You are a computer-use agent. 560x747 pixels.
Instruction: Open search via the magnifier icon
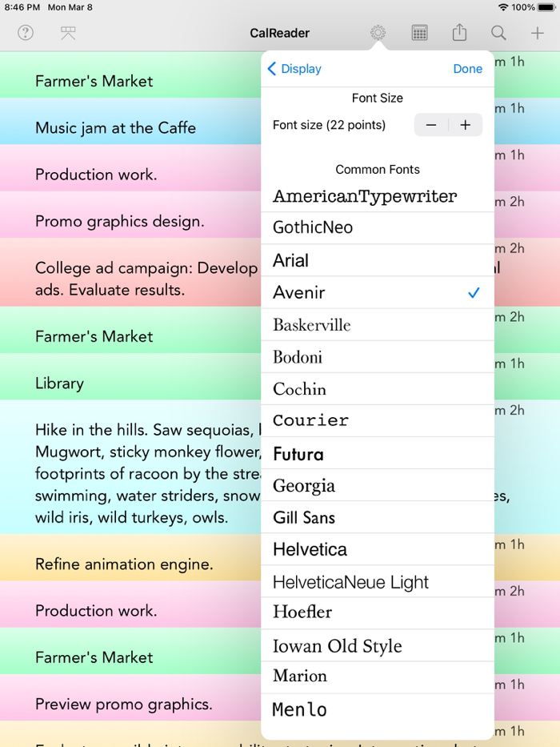coord(498,33)
